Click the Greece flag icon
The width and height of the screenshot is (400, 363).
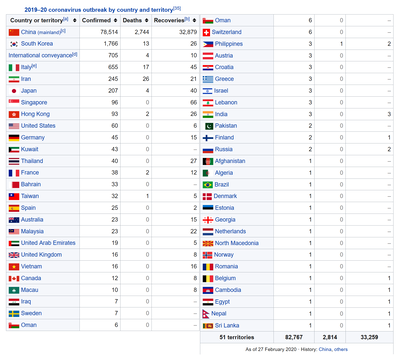pyautogui.click(x=208, y=79)
